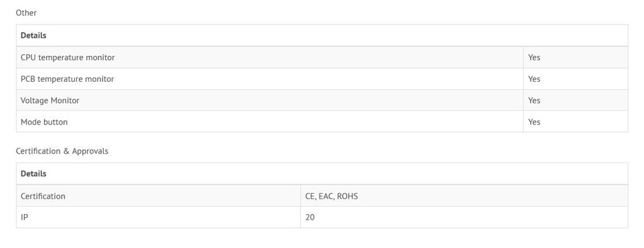Click the Certification & Approvals heading

point(62,151)
